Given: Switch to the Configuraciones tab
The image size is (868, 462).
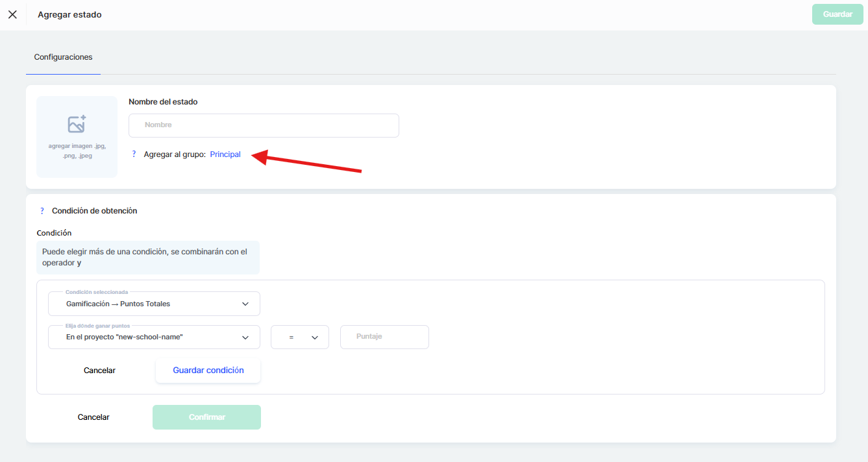Looking at the screenshot, I should pyautogui.click(x=63, y=57).
